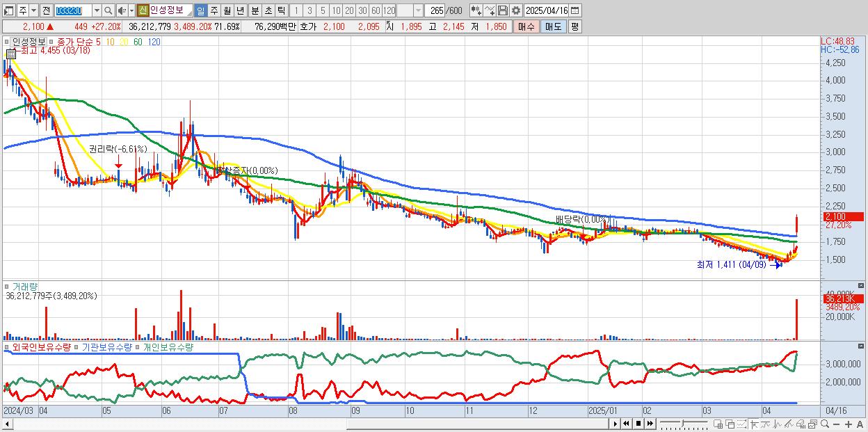Click the moving-average line tool icon
Image resolution: width=868 pixels, height=432 pixels.
point(766,424)
